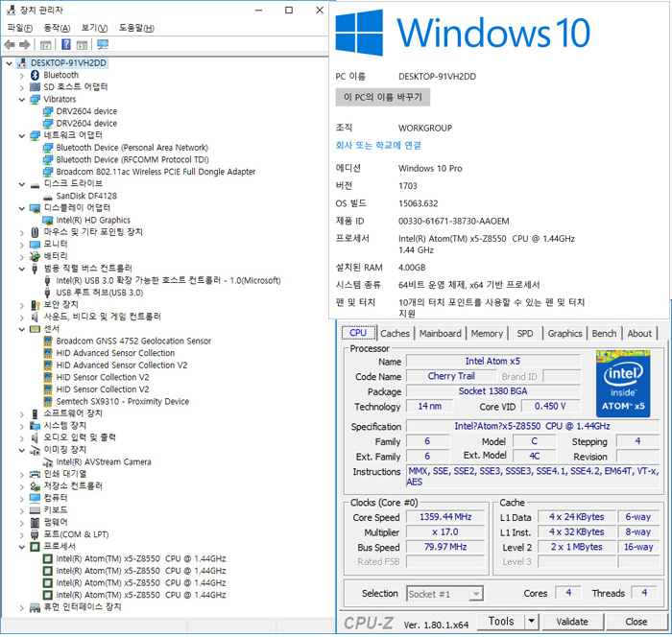Screen dimensions: 672x637
Task: Click the 회사 또는 학교에 연결 link
Action: (x=378, y=145)
